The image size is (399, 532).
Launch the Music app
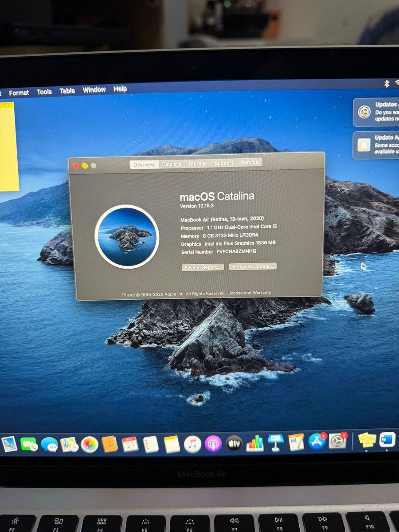coord(192,444)
